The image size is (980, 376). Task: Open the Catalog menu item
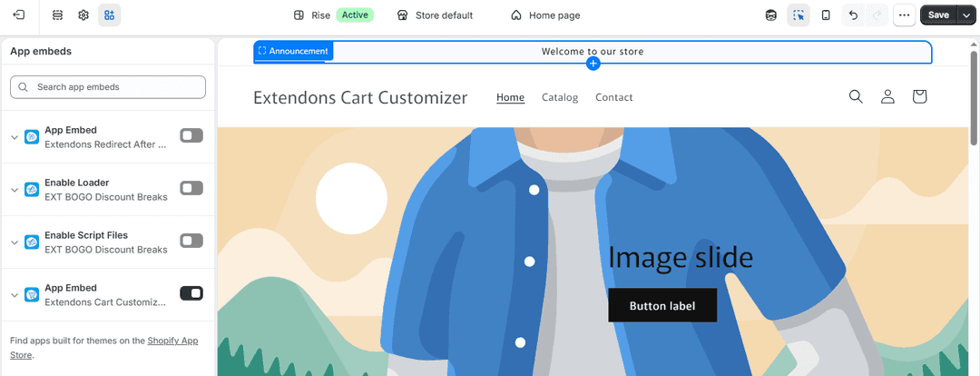point(559,97)
